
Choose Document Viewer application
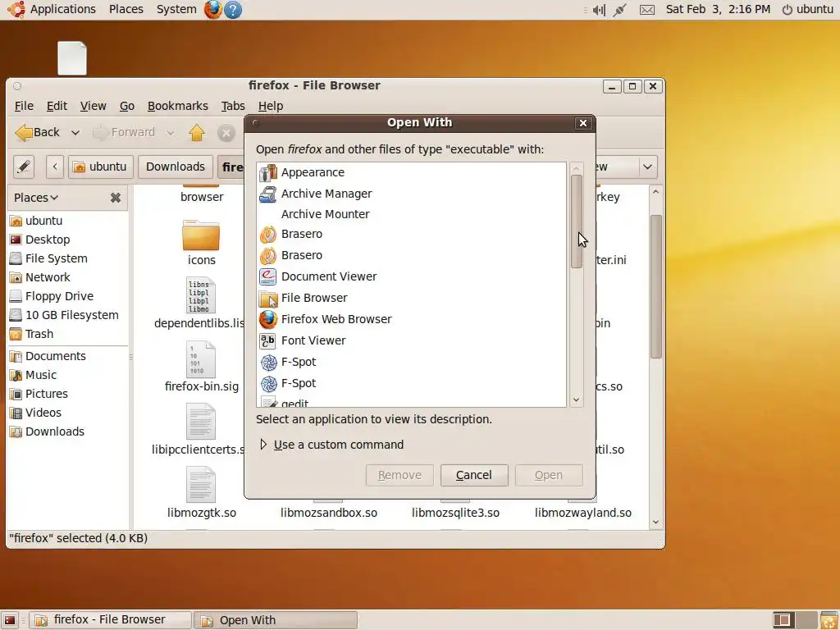point(411,277)
